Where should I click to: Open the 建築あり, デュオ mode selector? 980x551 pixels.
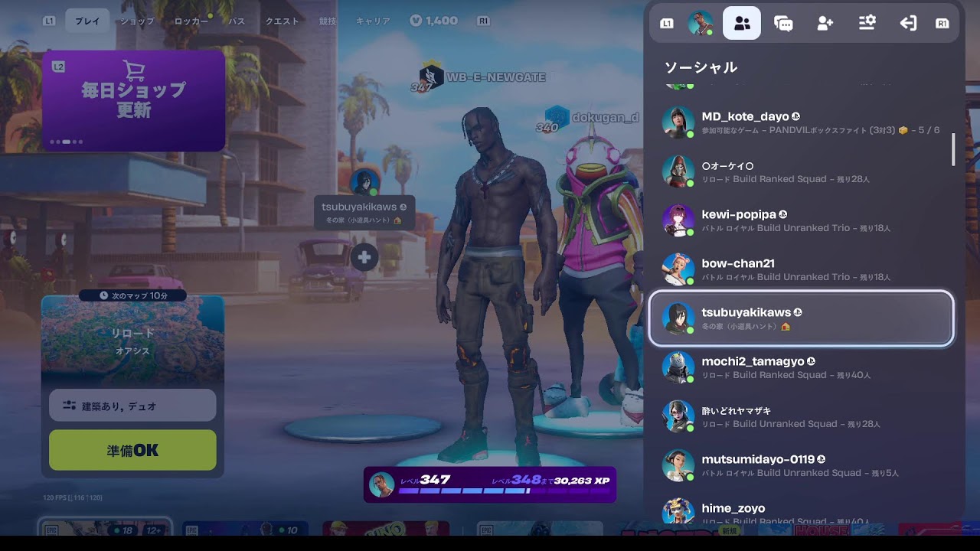[x=132, y=406]
